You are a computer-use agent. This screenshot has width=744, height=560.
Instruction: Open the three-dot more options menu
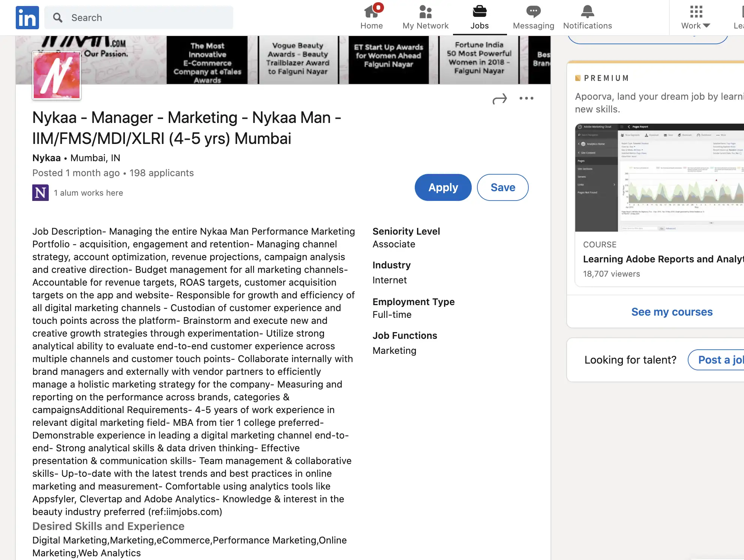526,98
